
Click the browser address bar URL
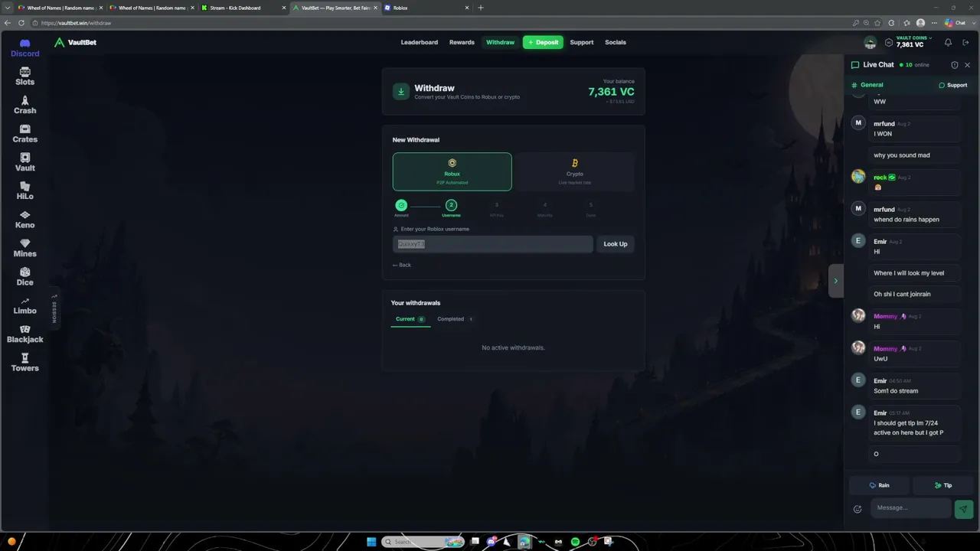pos(77,23)
